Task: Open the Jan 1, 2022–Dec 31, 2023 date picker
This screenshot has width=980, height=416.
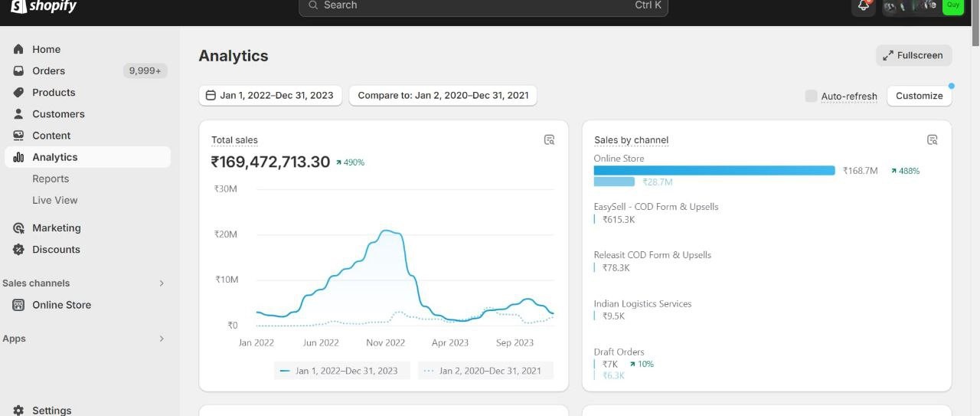Action: 270,96
